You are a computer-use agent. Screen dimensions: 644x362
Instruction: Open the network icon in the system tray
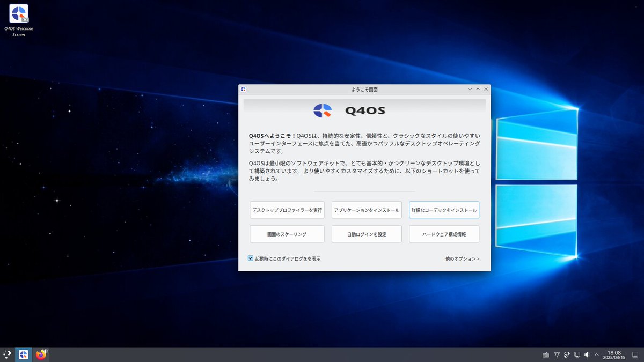pyautogui.click(x=577, y=354)
